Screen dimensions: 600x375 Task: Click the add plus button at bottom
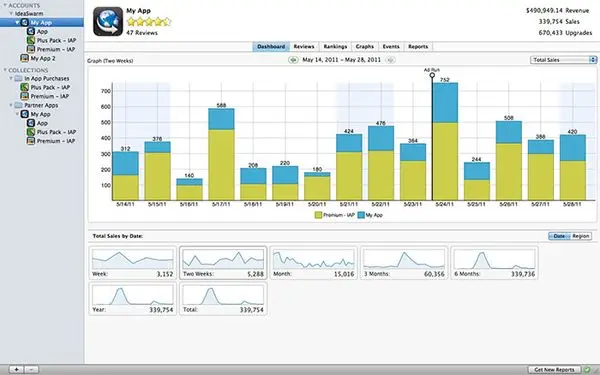16,370
